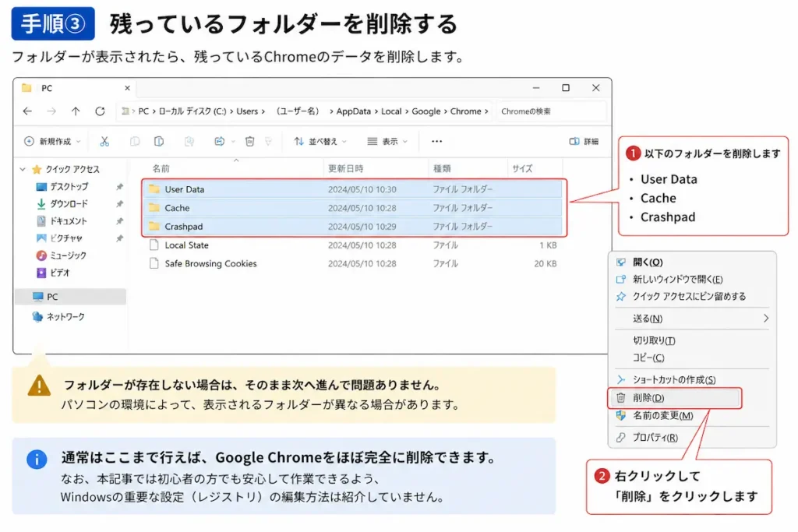Viewport: 798px width, 532px height.
Task: Click the forward navigation arrow
Action: (x=51, y=111)
